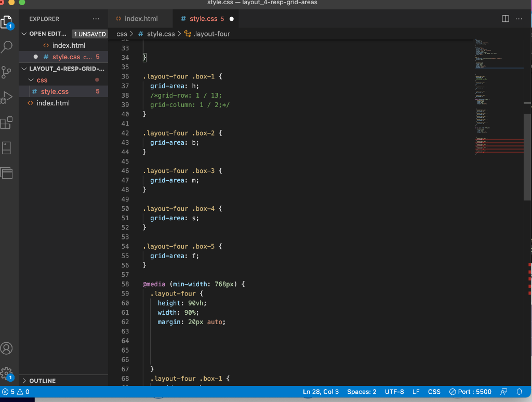Image resolution: width=532 pixels, height=402 pixels.
Task: Change the CSS language mode in status bar
Action: pyautogui.click(x=434, y=392)
